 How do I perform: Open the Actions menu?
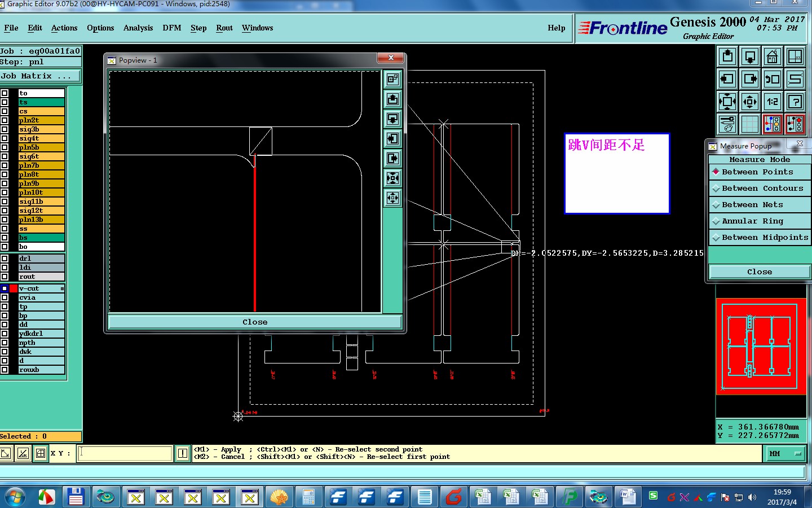(64, 28)
